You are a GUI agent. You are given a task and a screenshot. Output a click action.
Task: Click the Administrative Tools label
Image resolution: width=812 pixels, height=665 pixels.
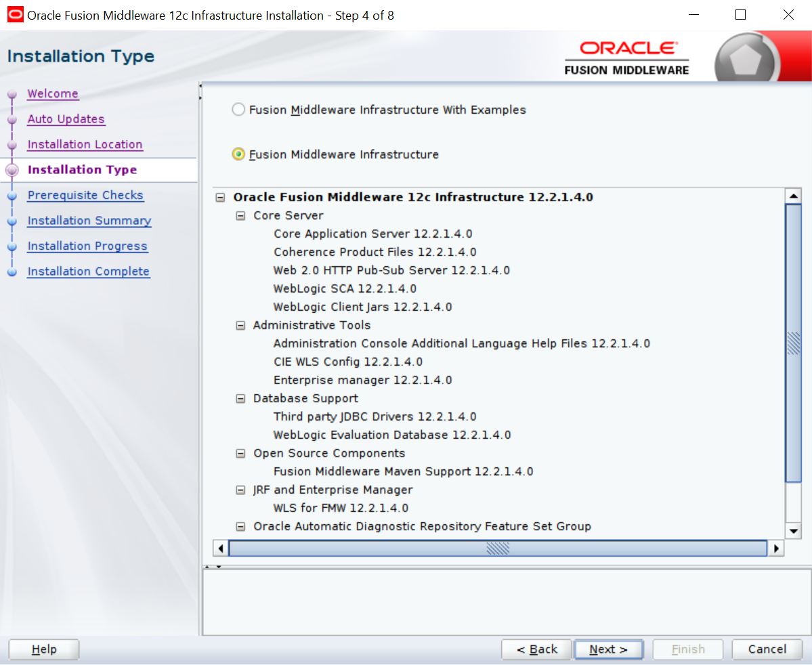pos(312,325)
